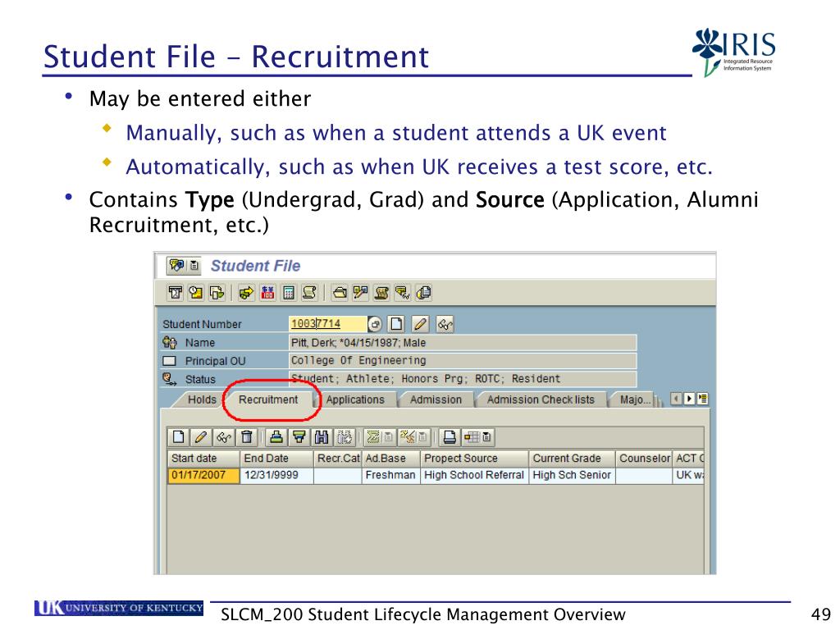This screenshot has height=630, width=840.
Task: Click the glasses display icon in grid toolbar
Action: [x=223, y=437]
